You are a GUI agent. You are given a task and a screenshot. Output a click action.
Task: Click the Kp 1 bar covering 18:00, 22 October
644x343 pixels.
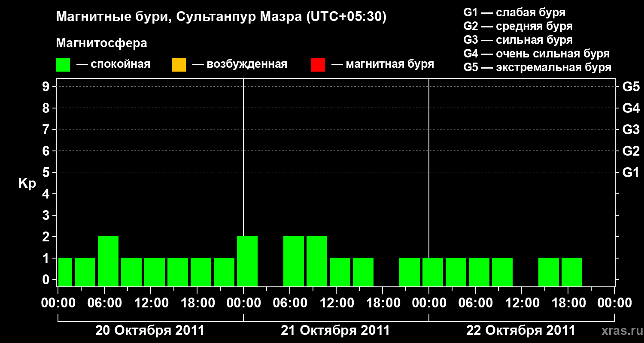click(572, 272)
